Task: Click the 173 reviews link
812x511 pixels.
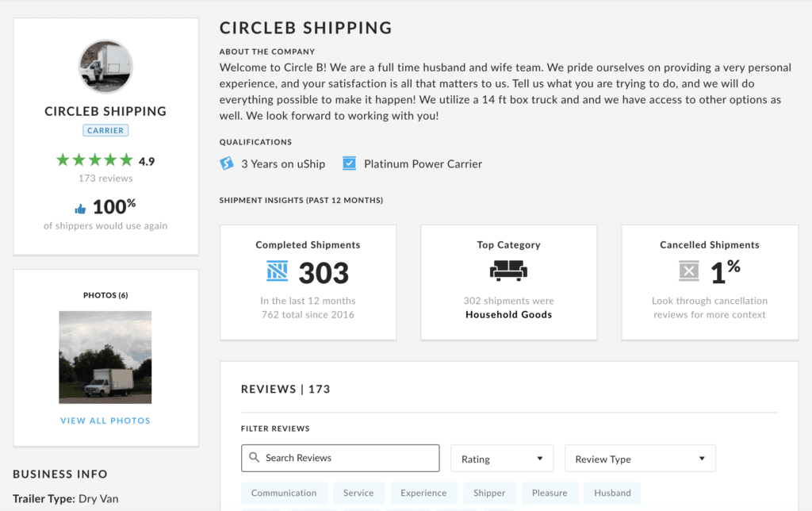Action: pyautogui.click(x=105, y=179)
